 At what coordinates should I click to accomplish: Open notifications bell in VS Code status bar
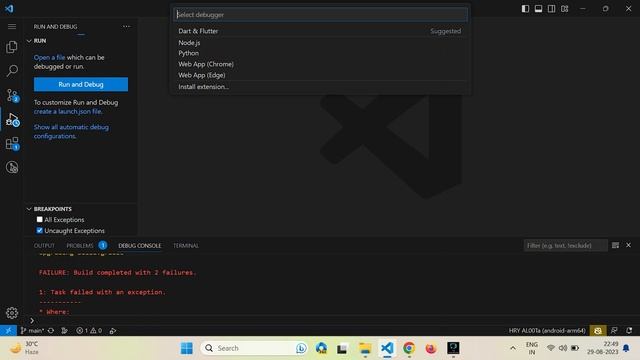pyautogui.click(x=629, y=330)
